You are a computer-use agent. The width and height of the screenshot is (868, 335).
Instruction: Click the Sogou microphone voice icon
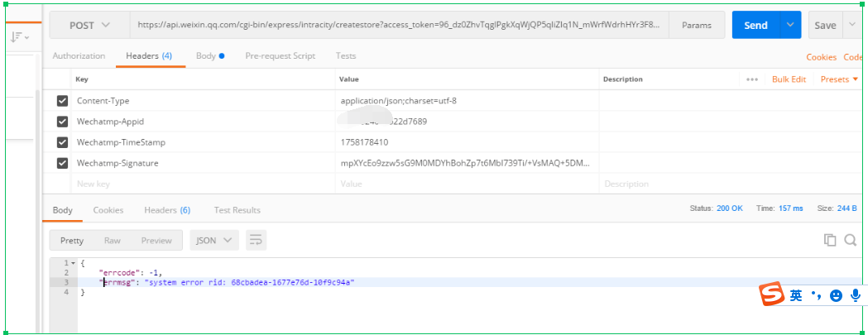point(856,295)
